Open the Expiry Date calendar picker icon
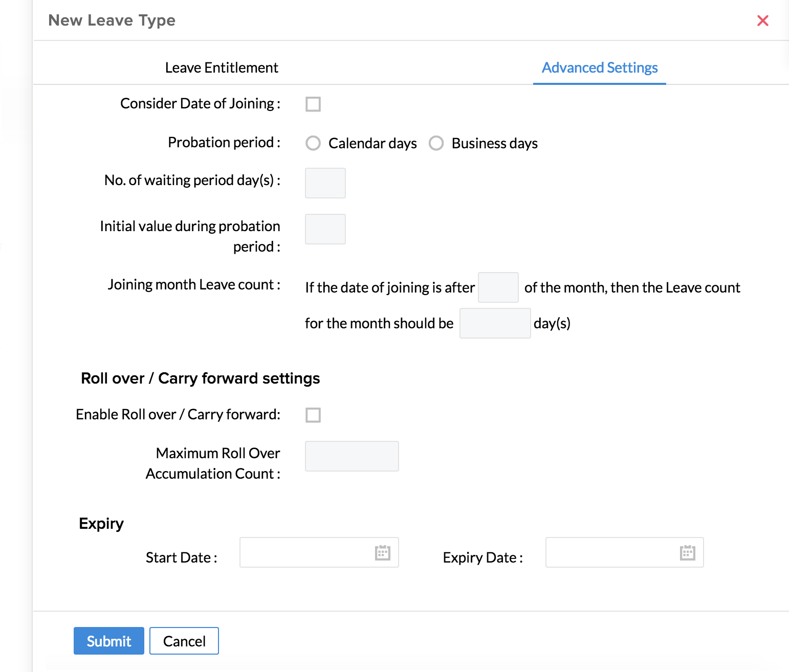 pos(687,553)
